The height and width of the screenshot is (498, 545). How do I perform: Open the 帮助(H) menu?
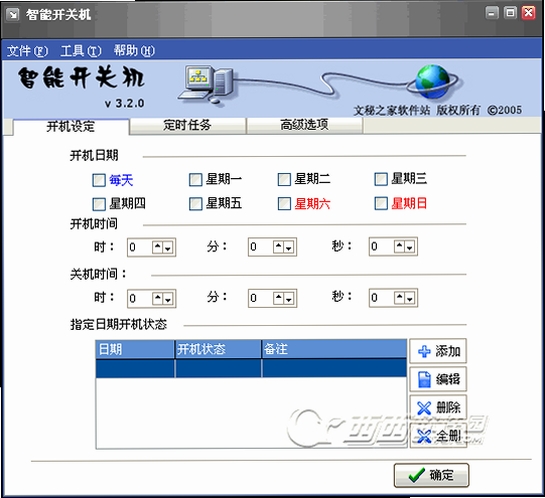coord(134,51)
